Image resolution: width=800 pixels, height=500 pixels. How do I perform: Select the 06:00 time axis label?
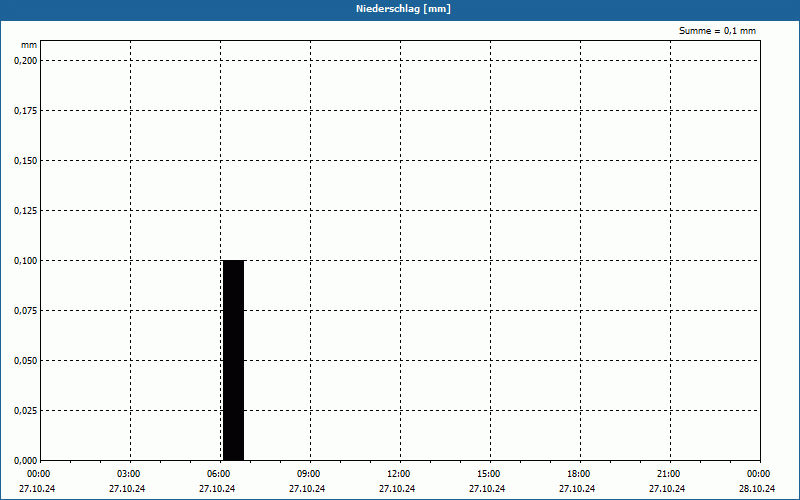[218, 474]
